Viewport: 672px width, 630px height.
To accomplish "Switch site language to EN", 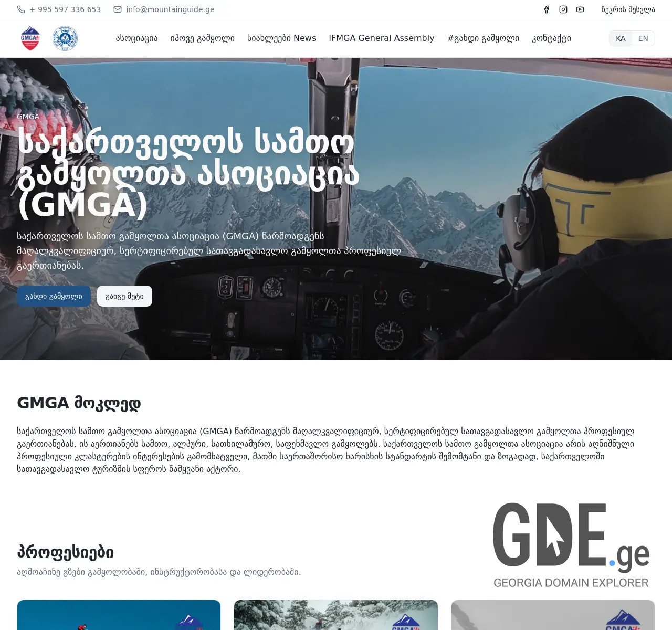I will pos(643,38).
